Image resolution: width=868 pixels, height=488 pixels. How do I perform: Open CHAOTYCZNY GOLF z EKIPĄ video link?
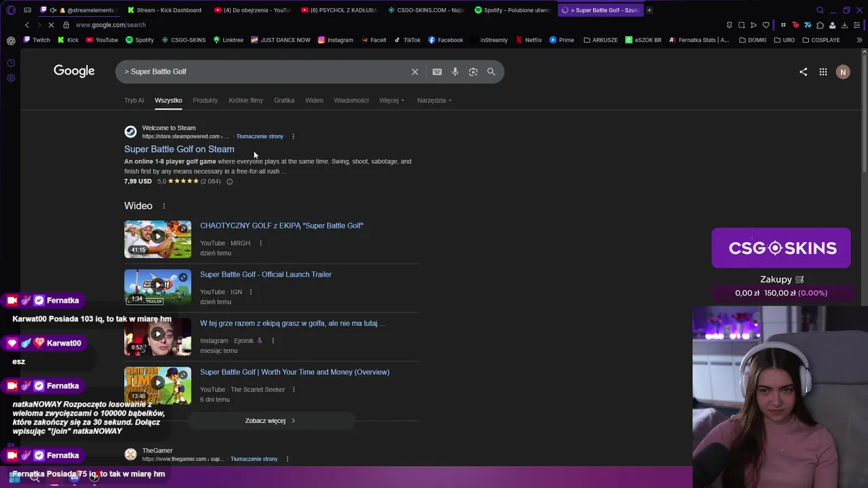tap(281, 226)
